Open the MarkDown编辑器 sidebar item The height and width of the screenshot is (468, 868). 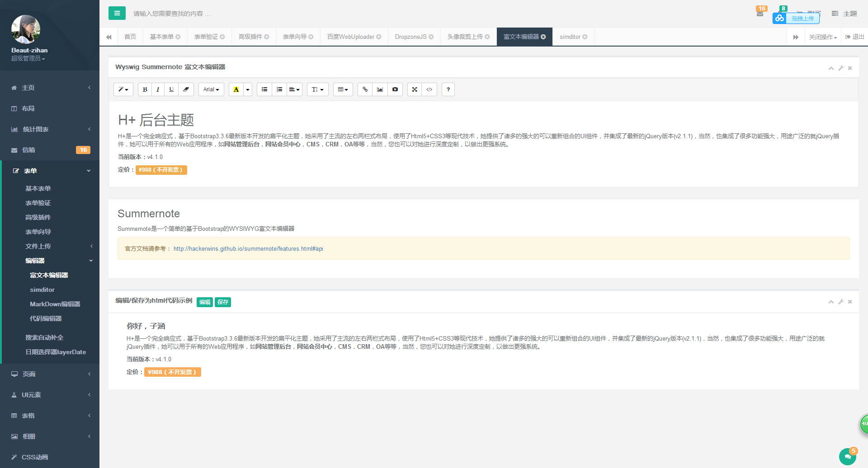click(55, 304)
